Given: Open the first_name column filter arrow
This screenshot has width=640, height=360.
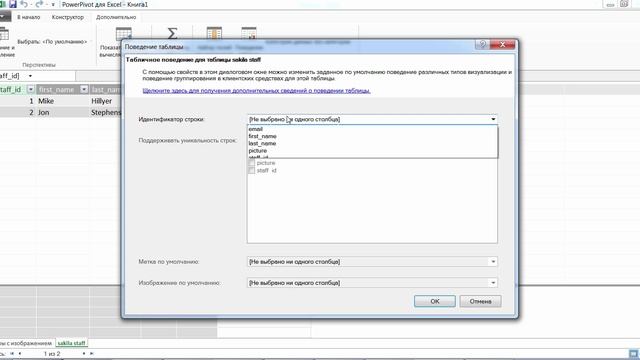Looking at the screenshot, I should click(84, 89).
